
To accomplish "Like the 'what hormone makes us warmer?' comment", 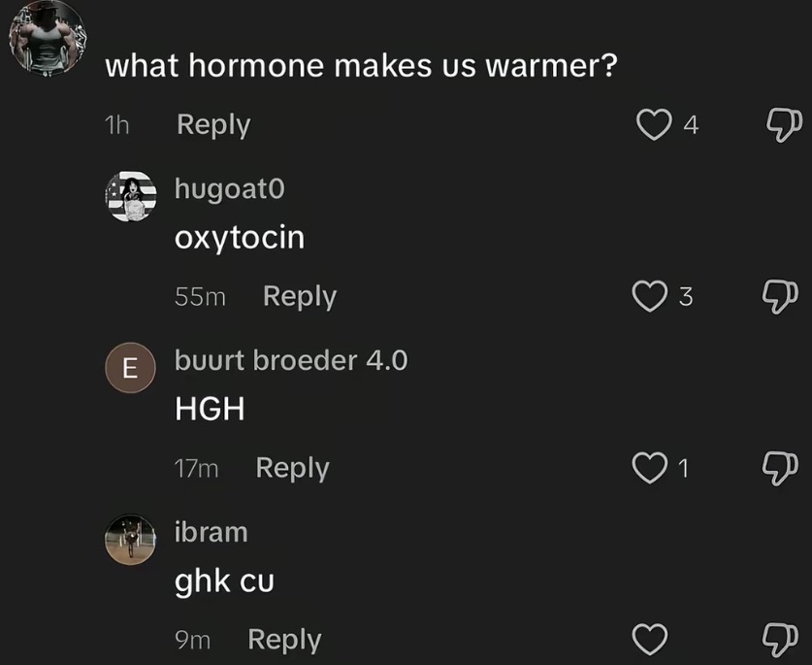I will 654,124.
